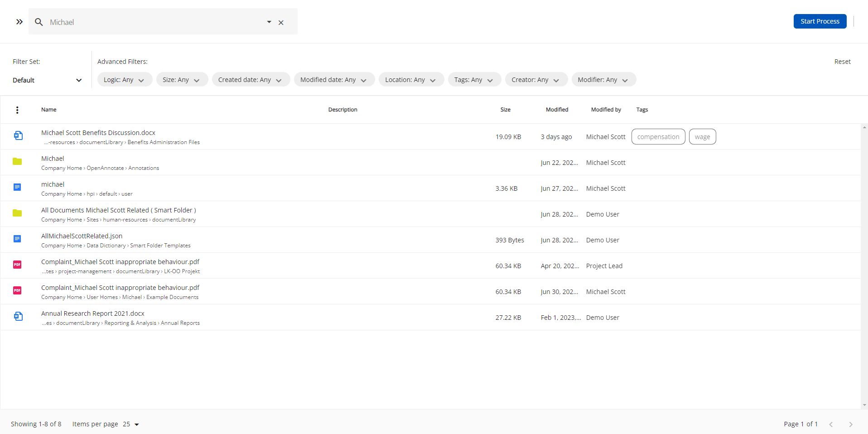
Task: Click the 393 Bytes size cell
Action: click(x=510, y=240)
